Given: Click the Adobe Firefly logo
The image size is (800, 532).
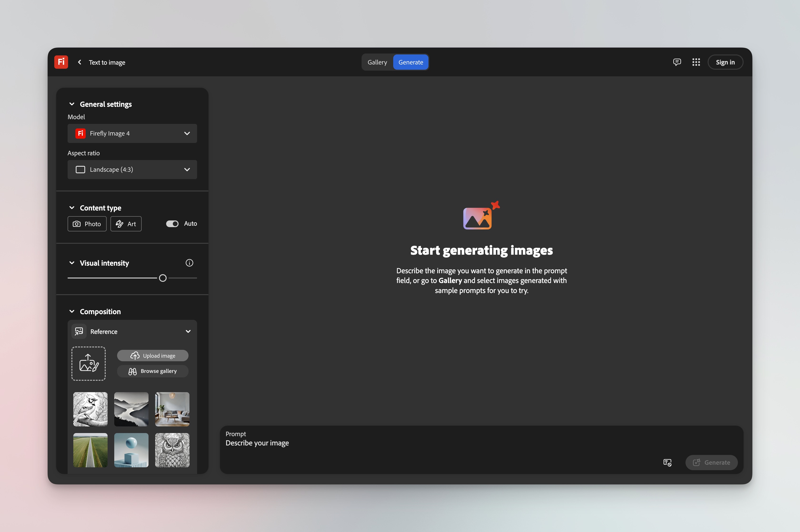Looking at the screenshot, I should pyautogui.click(x=61, y=62).
